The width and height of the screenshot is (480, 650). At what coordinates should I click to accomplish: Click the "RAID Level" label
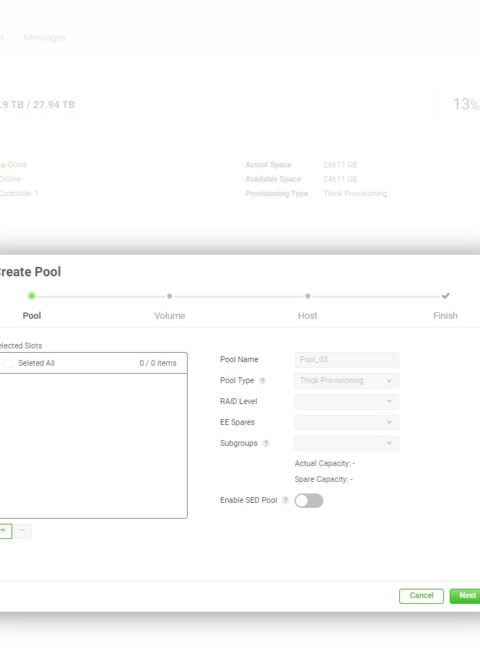[x=239, y=401]
